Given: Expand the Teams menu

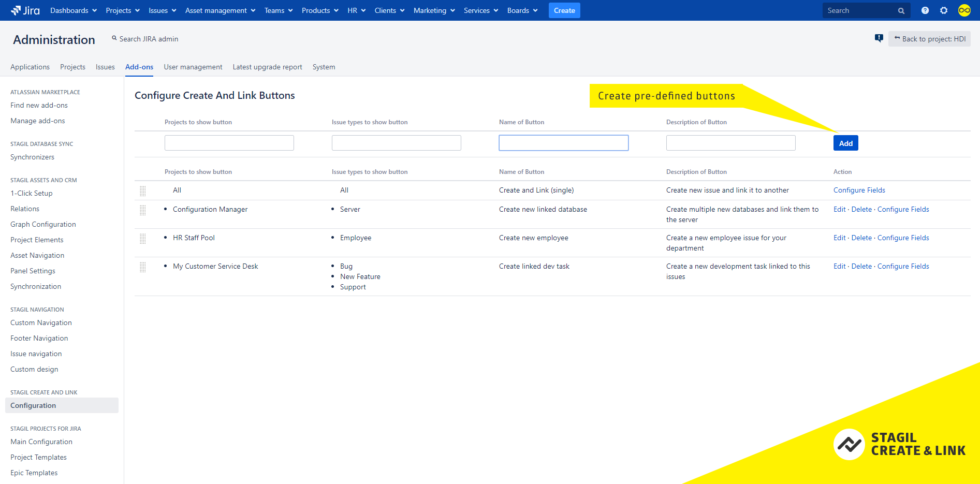Looking at the screenshot, I should (279, 10).
